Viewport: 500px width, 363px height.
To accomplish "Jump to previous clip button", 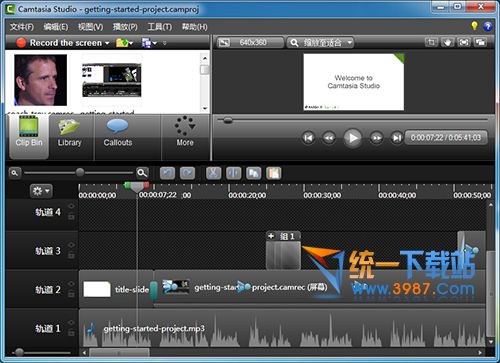I will [308, 138].
